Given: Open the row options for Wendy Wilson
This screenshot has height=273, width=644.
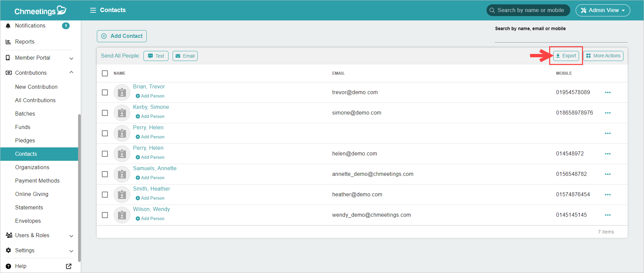Looking at the screenshot, I should (x=607, y=215).
